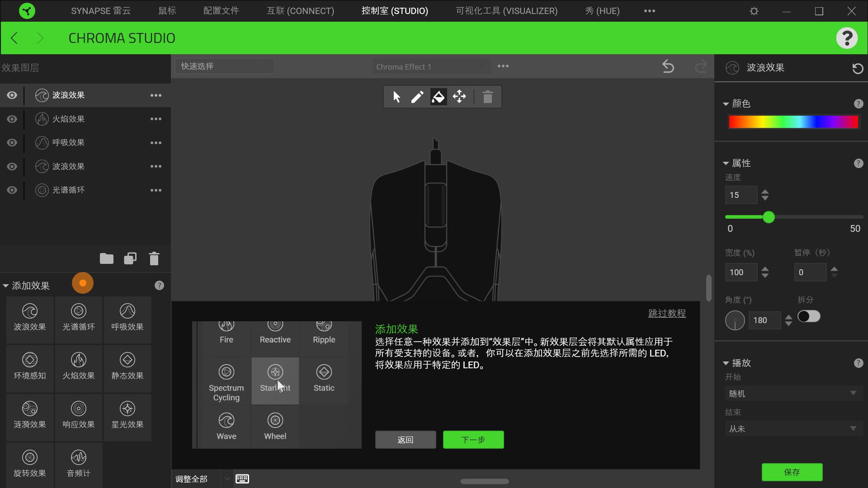Click the rainbow color gradient swatch
The image size is (868, 488).
click(x=793, y=122)
